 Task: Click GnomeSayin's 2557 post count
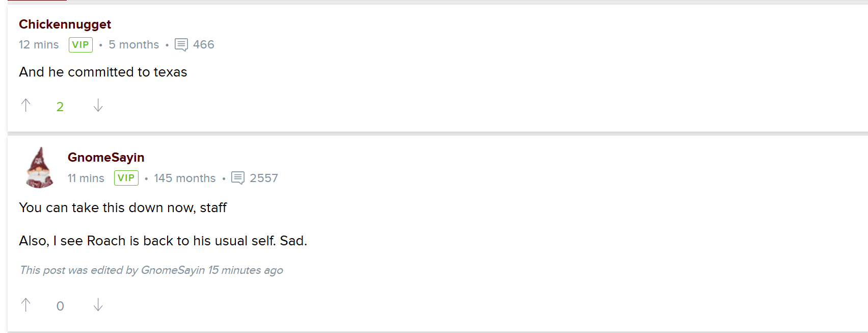click(264, 178)
